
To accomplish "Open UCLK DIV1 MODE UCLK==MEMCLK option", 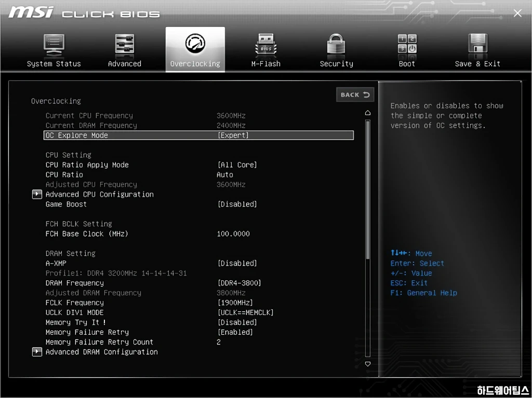I will point(245,312).
